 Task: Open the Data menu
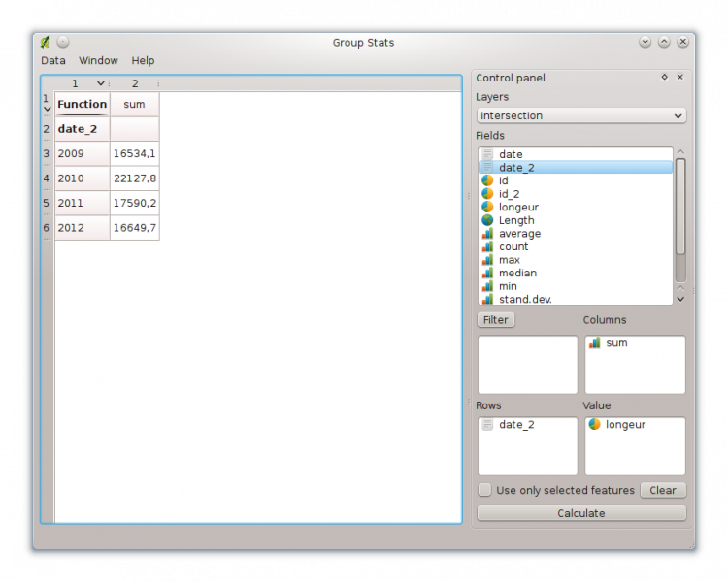(53, 60)
